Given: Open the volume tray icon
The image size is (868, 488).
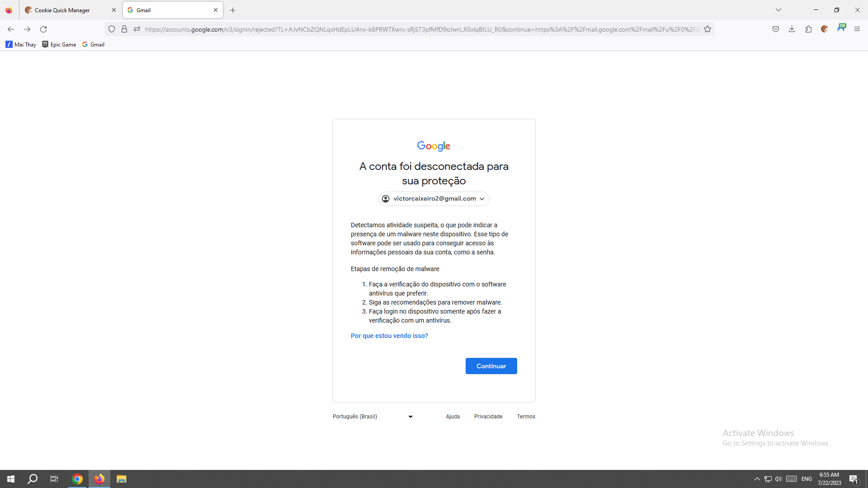Looking at the screenshot, I should point(778,479).
